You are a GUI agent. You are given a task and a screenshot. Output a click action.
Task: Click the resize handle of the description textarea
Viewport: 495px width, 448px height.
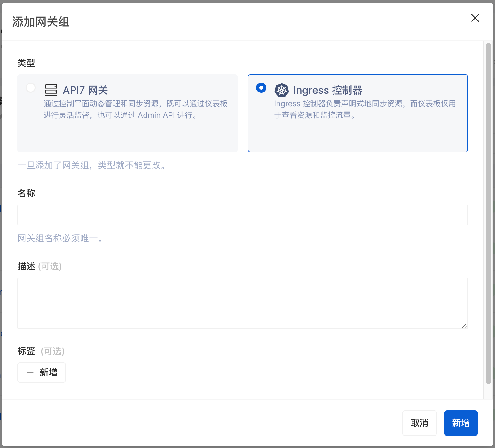[x=465, y=326]
